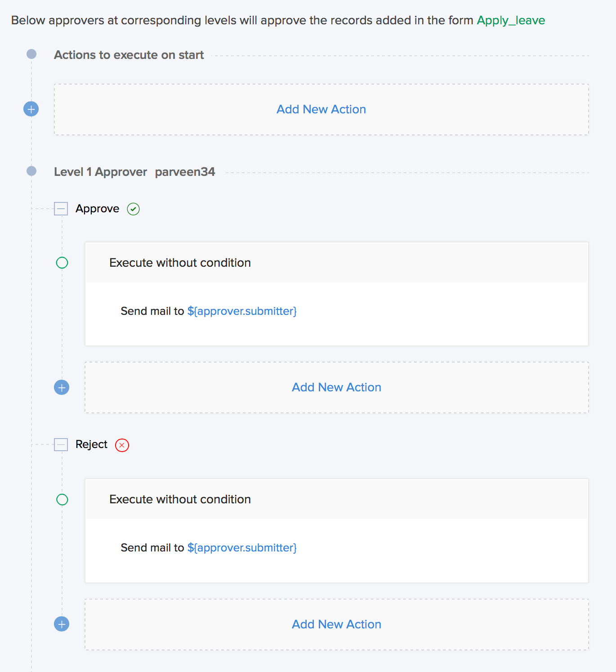Click the plus icon in the Approve section

(62, 387)
